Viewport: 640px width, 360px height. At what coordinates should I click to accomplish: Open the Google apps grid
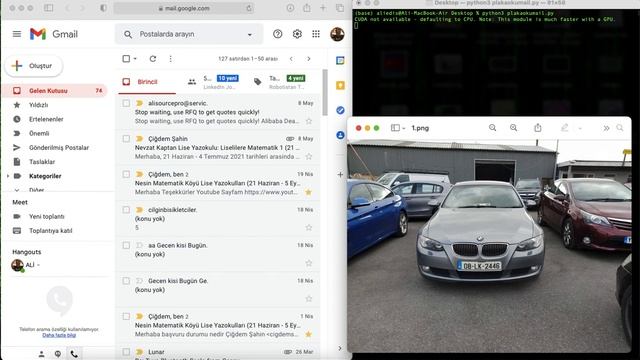(316, 34)
